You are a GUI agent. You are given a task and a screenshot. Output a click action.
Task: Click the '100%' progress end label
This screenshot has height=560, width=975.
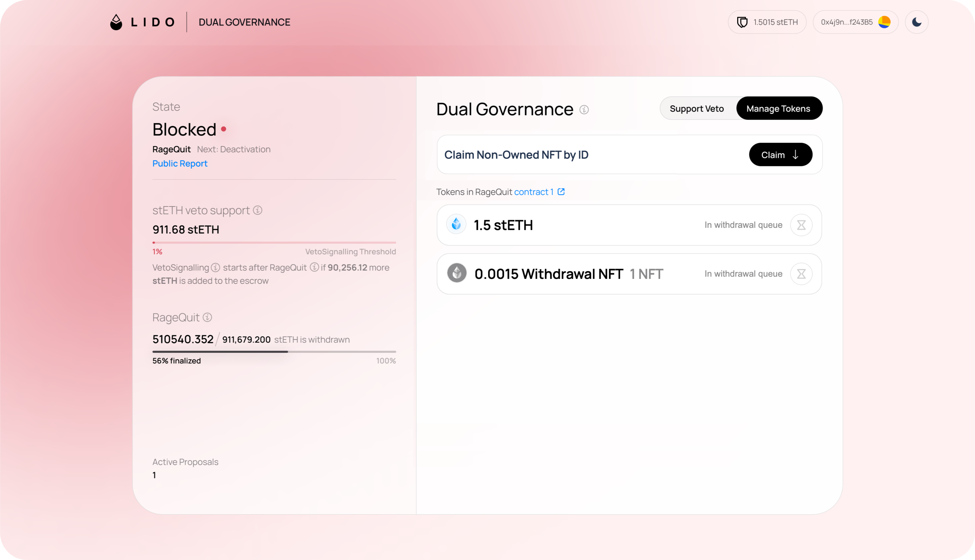click(x=386, y=361)
